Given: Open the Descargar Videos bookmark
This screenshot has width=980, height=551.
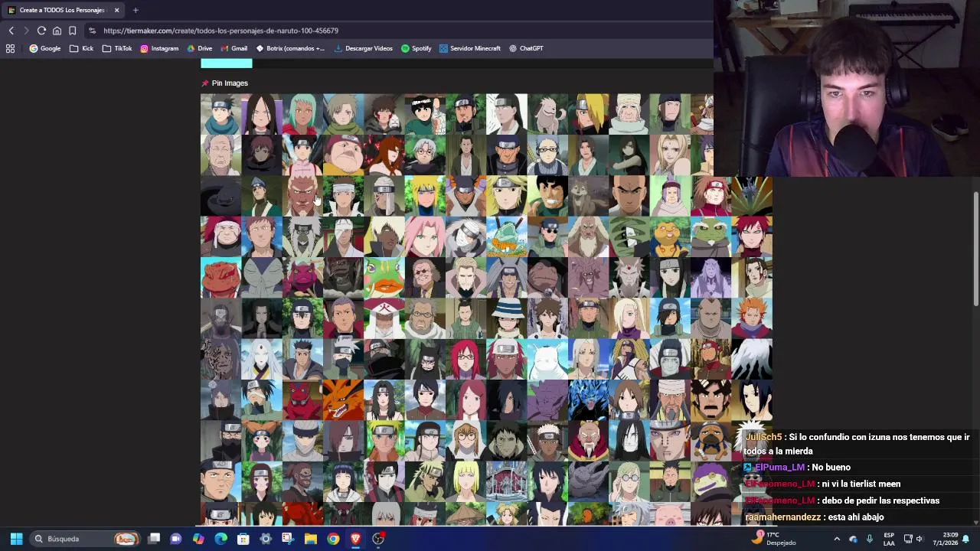Looking at the screenshot, I should 364,48.
